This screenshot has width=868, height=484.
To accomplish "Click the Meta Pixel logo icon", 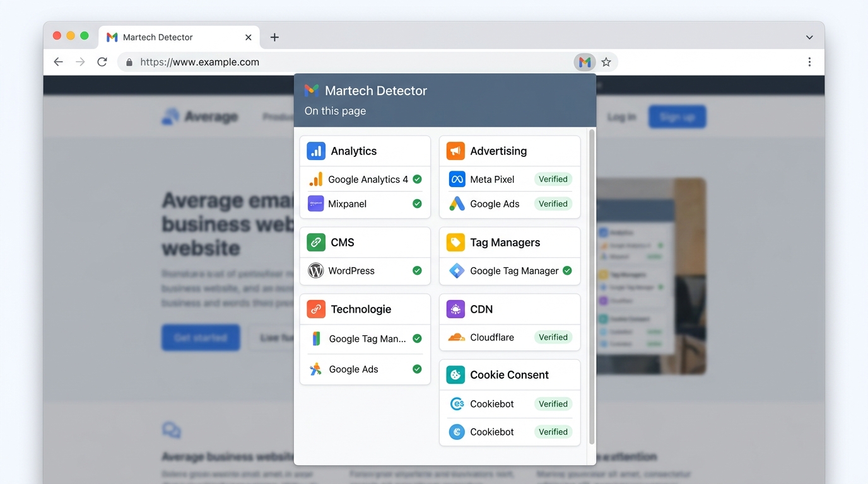I will pos(457,180).
